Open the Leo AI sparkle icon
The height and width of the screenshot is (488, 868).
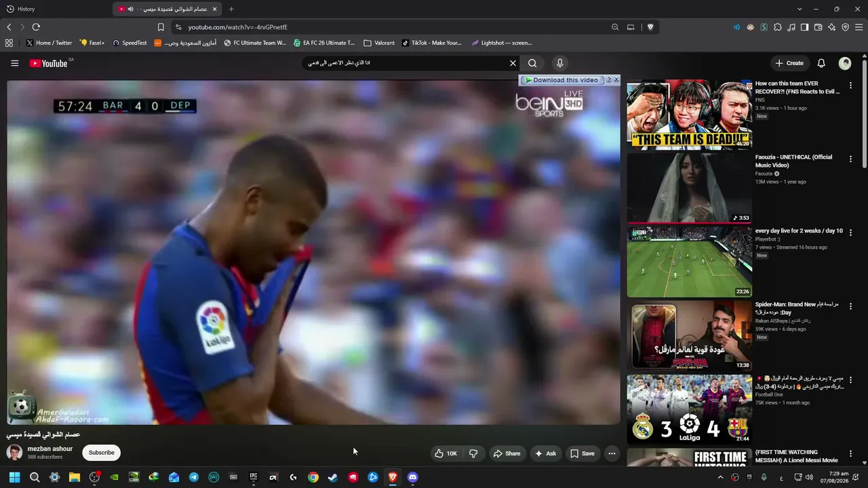point(831,27)
